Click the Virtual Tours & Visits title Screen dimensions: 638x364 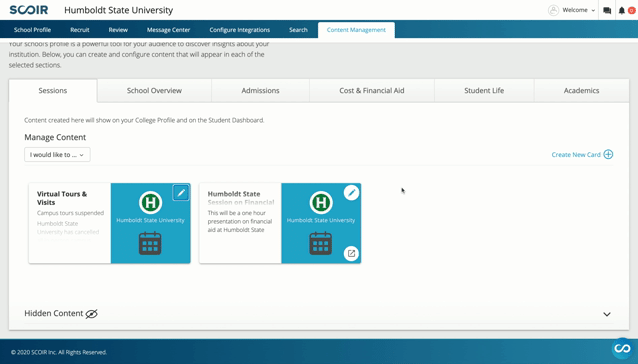coord(62,198)
